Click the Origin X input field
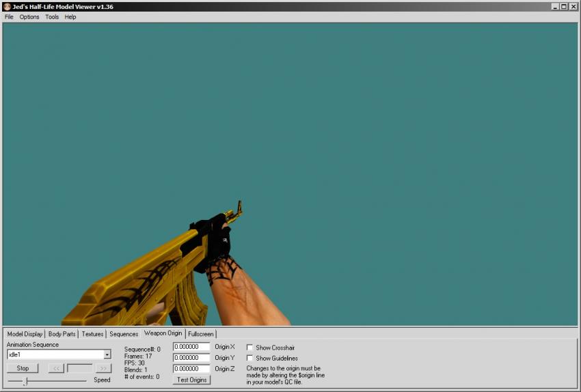The image size is (581, 392). click(191, 347)
